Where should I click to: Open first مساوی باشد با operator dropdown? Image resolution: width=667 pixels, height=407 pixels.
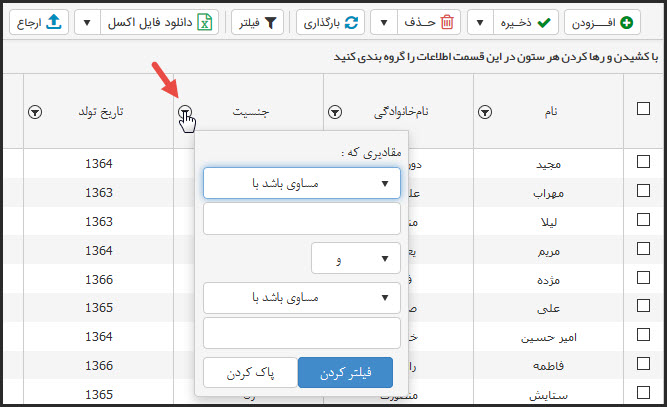point(302,183)
